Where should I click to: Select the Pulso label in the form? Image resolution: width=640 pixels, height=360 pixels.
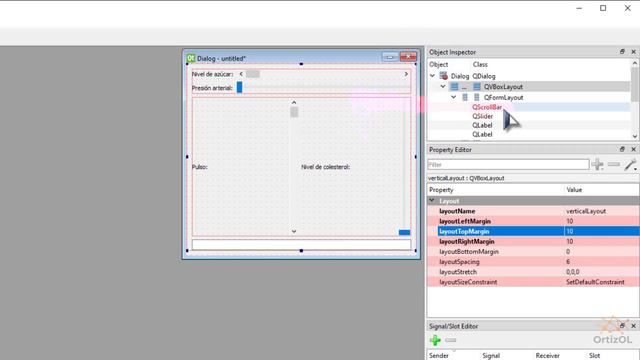[x=200, y=167]
